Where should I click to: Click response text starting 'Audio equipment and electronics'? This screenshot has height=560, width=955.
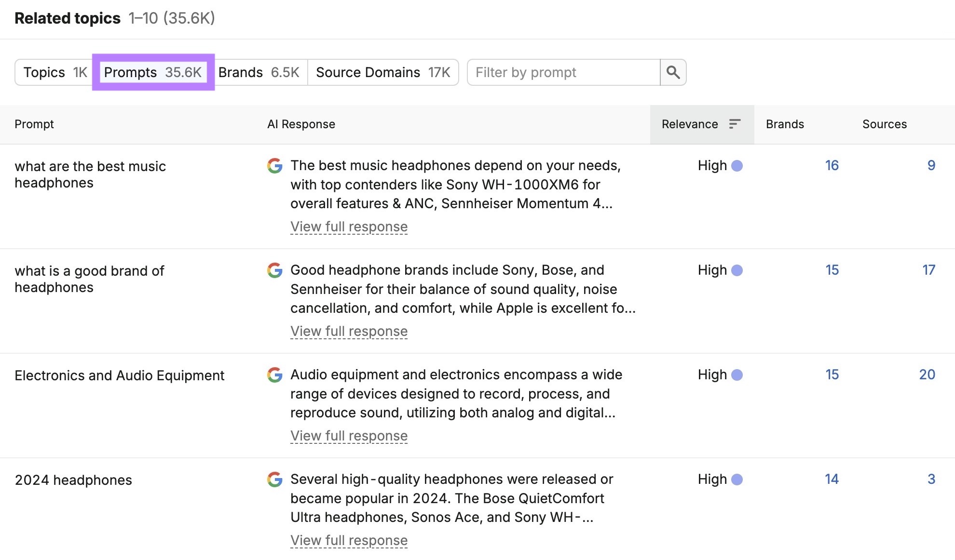click(x=456, y=394)
